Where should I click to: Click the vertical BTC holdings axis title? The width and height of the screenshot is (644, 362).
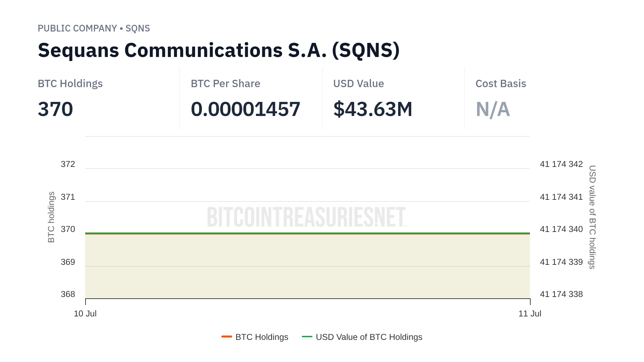click(51, 217)
